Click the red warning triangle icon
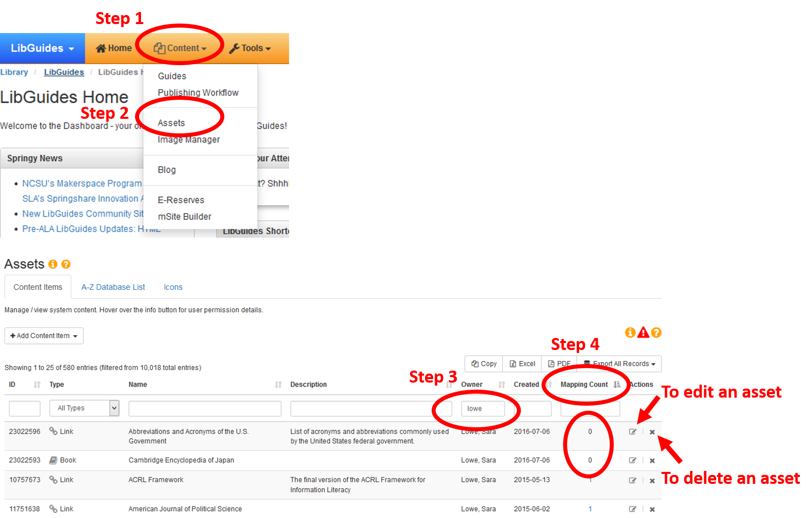Image resolution: width=812 pixels, height=518 pixels. coord(643,332)
